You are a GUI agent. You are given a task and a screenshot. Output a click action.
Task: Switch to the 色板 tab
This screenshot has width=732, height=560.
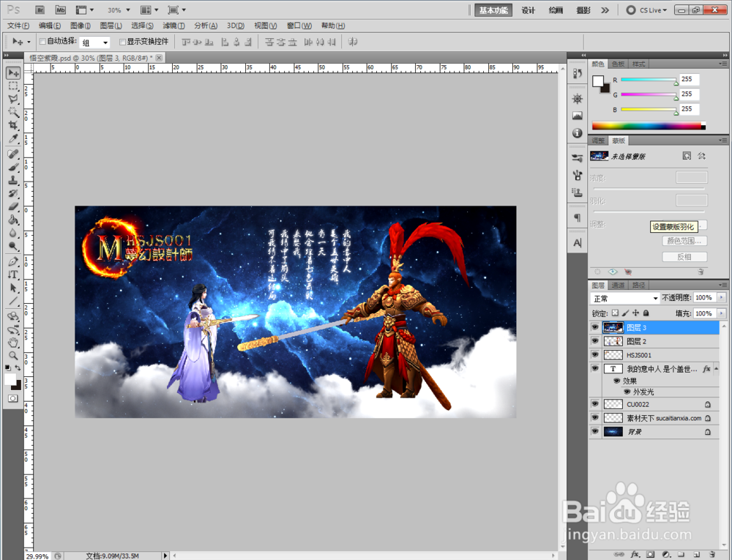coord(618,64)
